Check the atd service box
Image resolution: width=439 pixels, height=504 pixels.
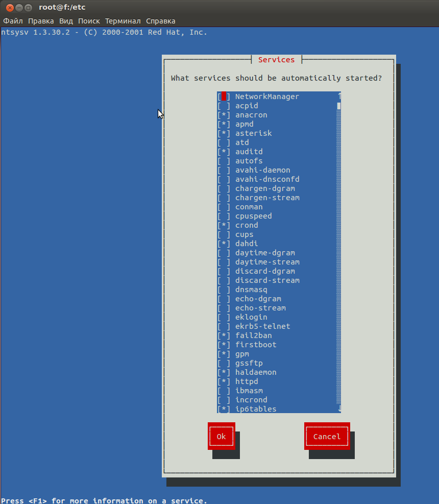pyautogui.click(x=224, y=142)
